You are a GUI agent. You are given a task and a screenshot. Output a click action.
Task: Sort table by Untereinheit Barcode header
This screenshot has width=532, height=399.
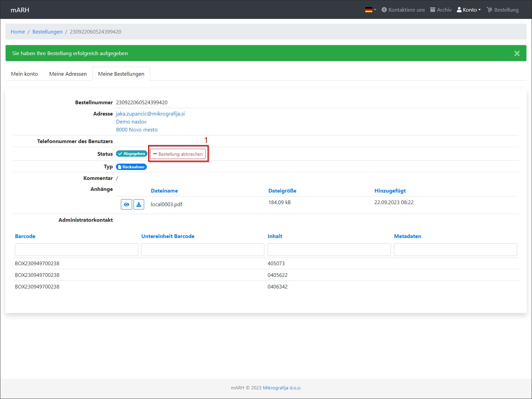pyautogui.click(x=168, y=236)
